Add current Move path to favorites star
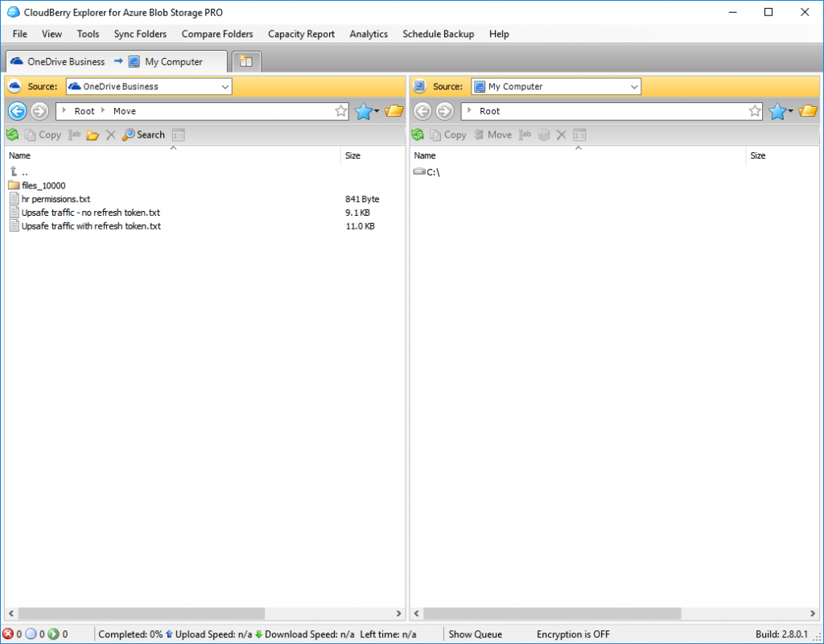Image resolution: width=824 pixels, height=644 pixels. (340, 111)
